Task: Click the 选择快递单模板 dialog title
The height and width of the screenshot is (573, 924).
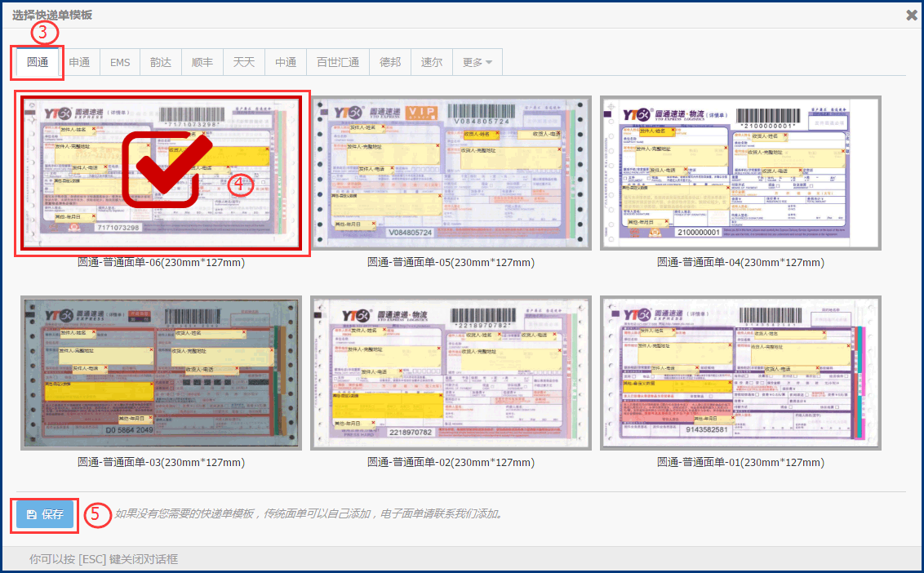Action: (52, 15)
